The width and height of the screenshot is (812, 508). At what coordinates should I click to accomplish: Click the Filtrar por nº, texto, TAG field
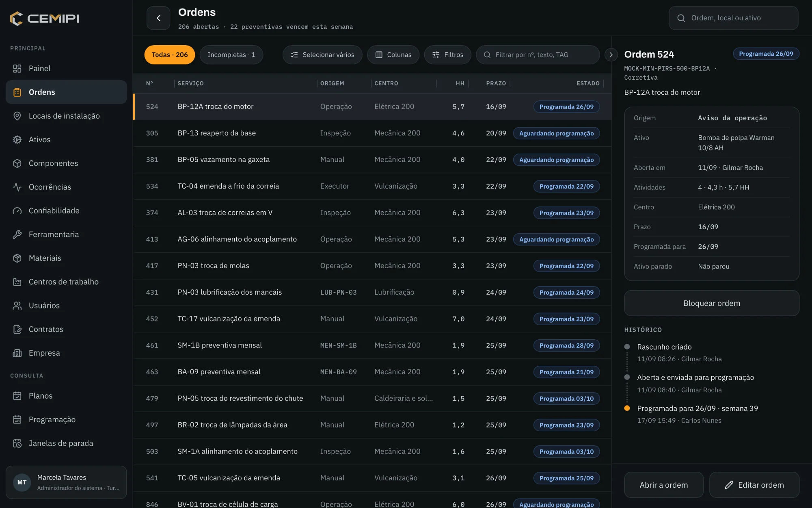point(538,54)
